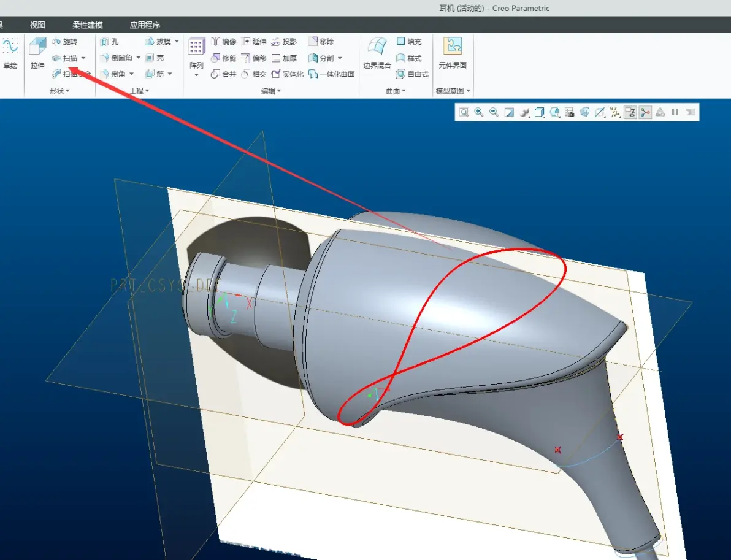Click the 扫描 sweep tool icon

[x=56, y=58]
